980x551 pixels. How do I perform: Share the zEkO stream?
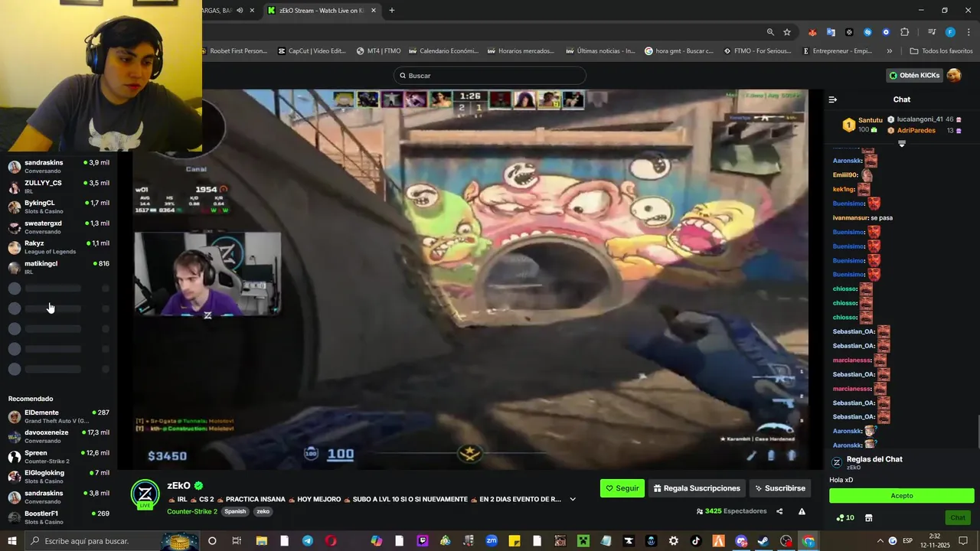coord(779,511)
